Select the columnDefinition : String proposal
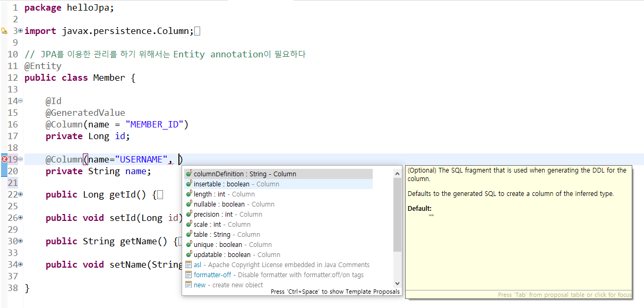644x308 pixels. tap(279, 174)
